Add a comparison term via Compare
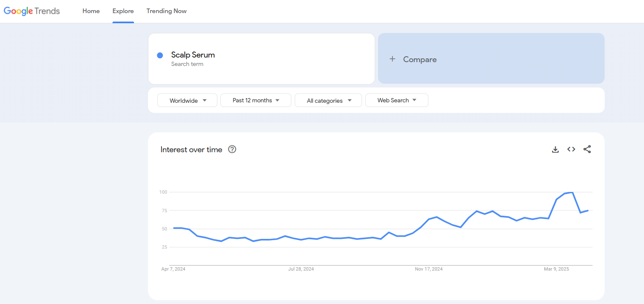 tap(491, 59)
